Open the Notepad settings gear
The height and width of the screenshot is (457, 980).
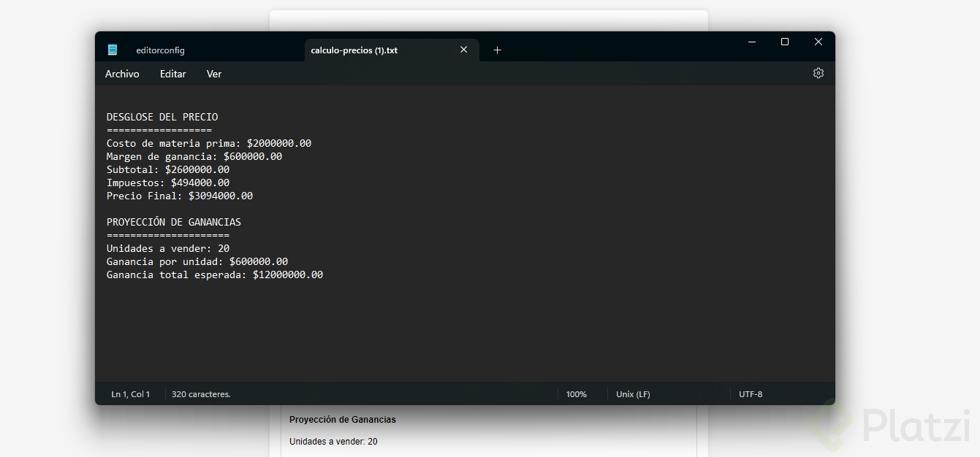click(x=818, y=73)
